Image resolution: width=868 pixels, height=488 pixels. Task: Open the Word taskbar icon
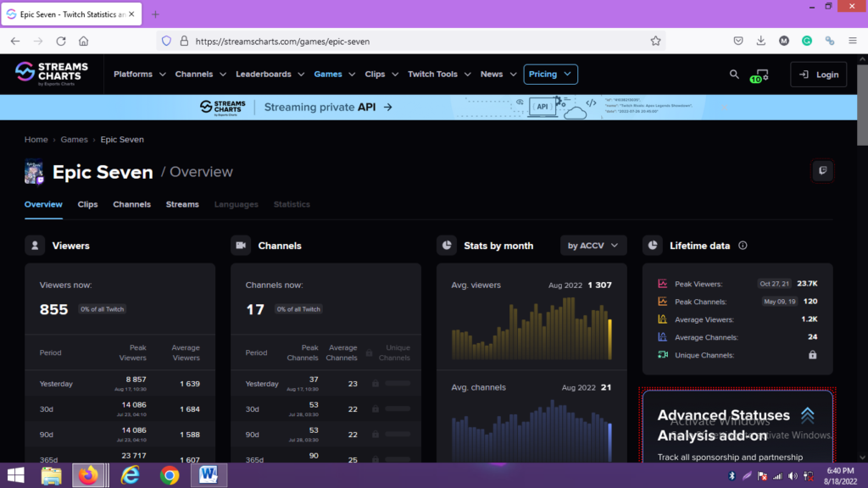[x=209, y=475]
